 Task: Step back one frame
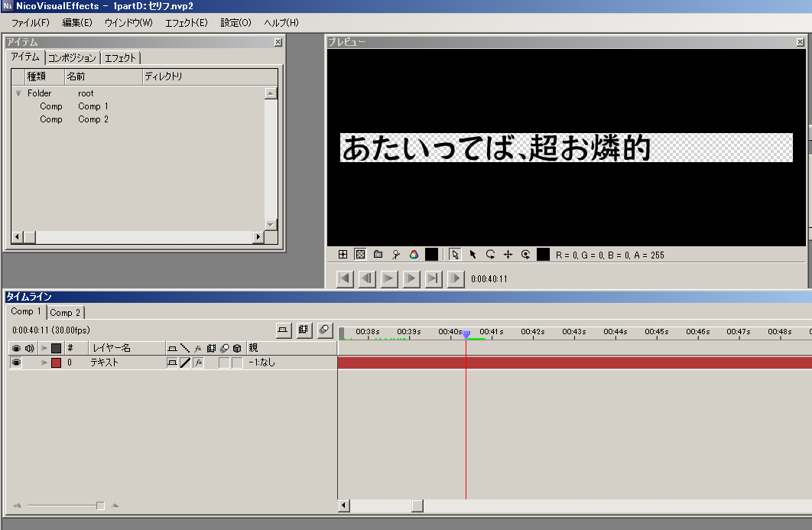pyautogui.click(x=367, y=278)
